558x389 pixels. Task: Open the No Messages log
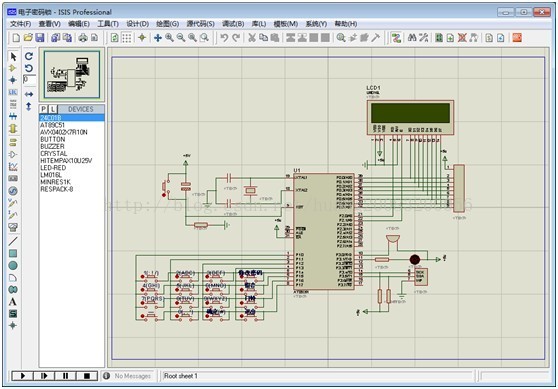point(128,376)
